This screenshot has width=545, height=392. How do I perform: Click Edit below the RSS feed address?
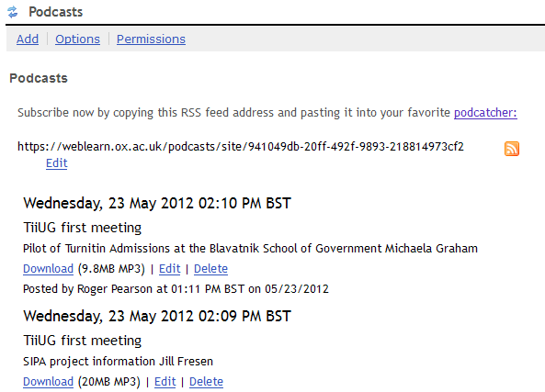pos(57,162)
